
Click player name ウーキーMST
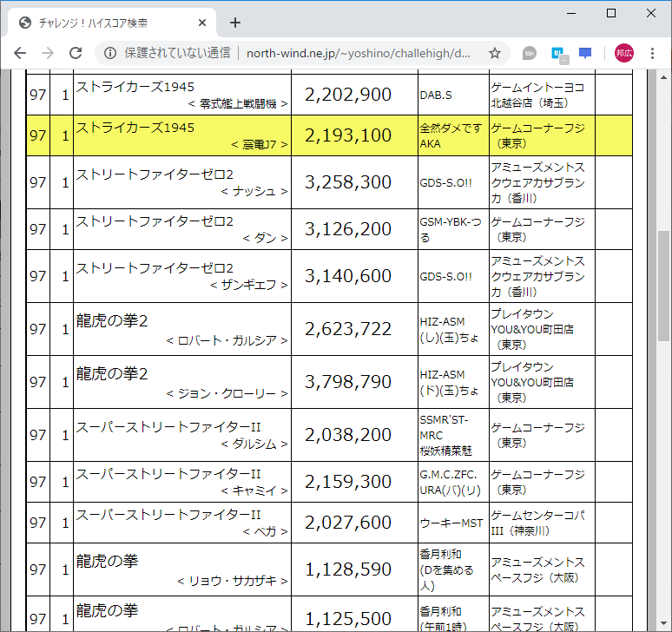pyautogui.click(x=451, y=523)
